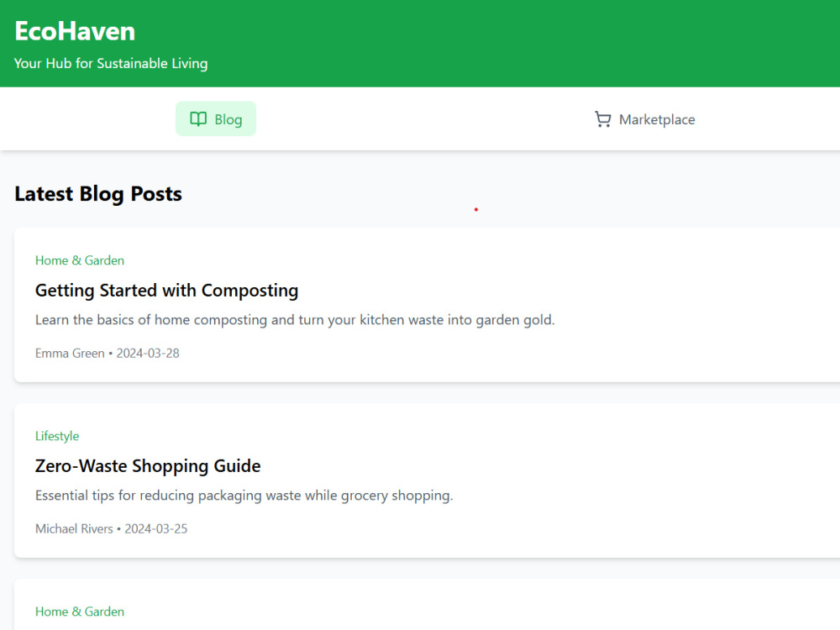Click 'Emma Green • 2024-03-28' byline

coord(108,354)
